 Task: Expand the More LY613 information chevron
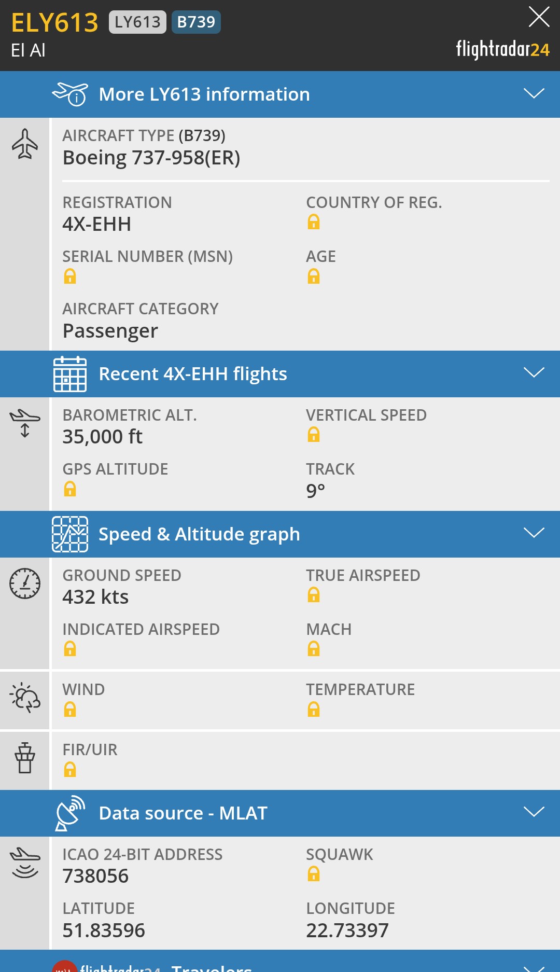(x=534, y=93)
